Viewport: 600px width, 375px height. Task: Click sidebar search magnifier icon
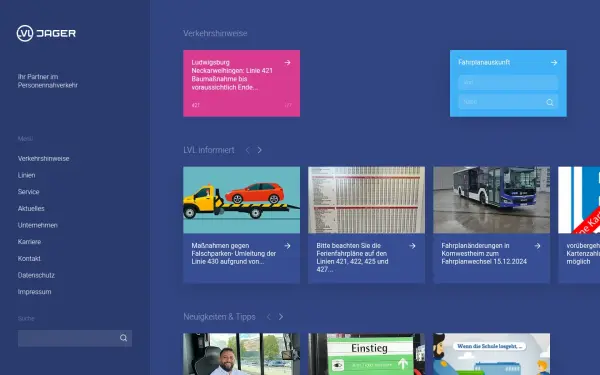point(123,338)
